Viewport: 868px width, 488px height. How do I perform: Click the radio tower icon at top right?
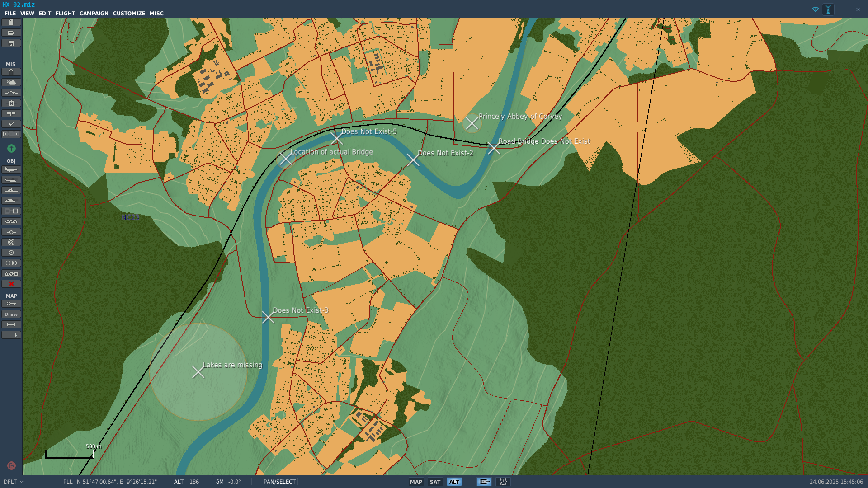click(828, 9)
